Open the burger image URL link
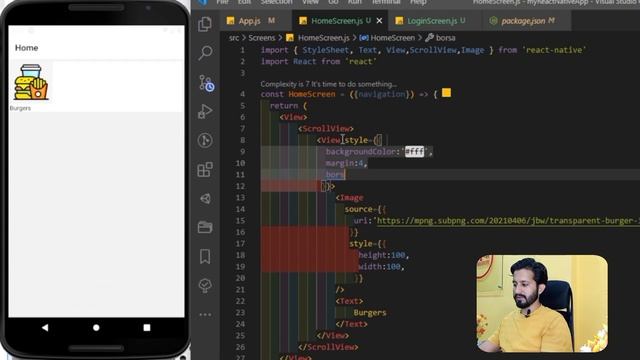Image resolution: width=640 pixels, height=360 pixels. [508, 221]
